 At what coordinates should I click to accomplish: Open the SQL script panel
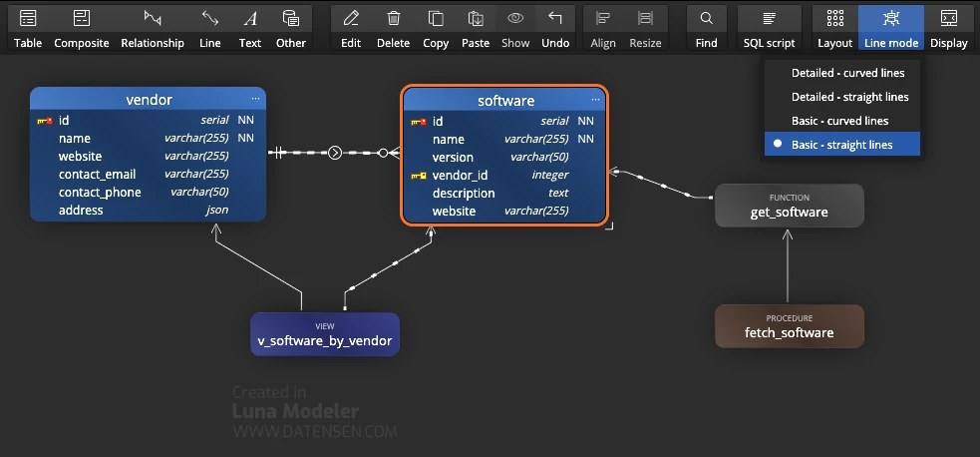[769, 28]
